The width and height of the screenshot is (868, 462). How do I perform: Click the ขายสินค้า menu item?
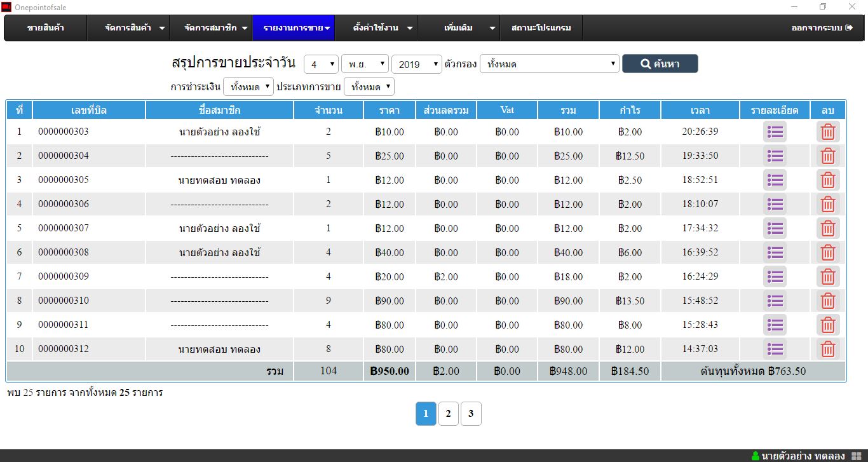46,28
